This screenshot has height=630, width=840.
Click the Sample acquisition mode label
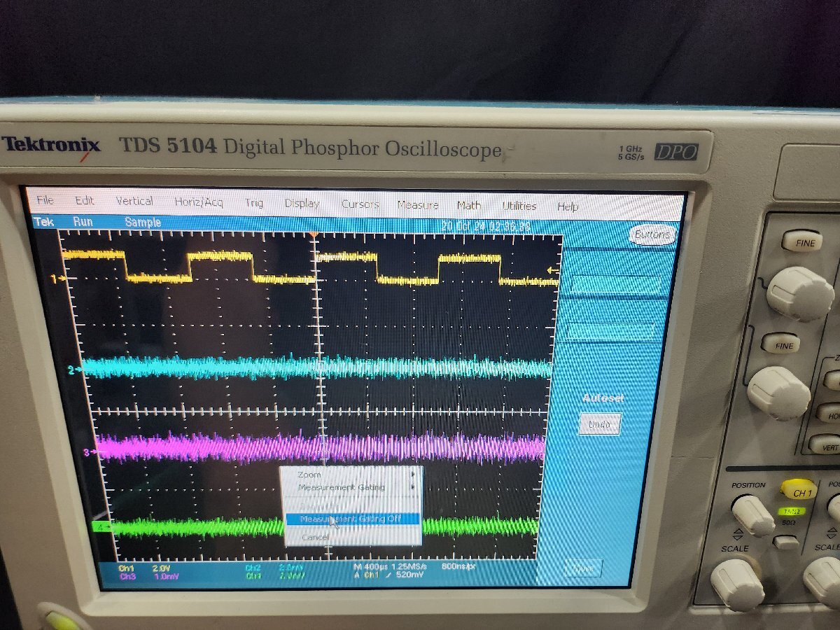pos(143,223)
